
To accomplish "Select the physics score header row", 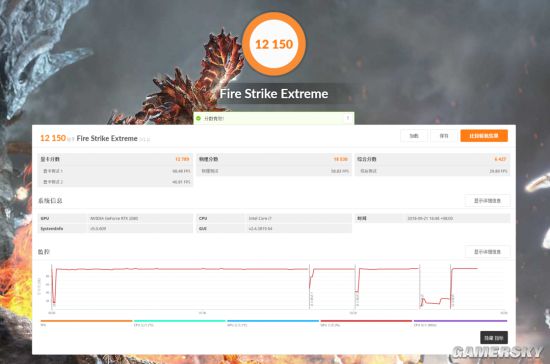I will coord(274,159).
